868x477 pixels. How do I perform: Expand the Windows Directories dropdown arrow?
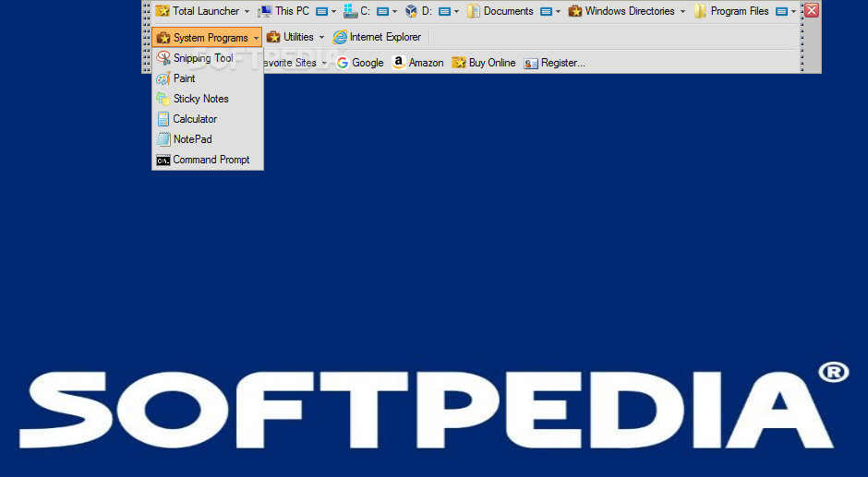[682, 12]
